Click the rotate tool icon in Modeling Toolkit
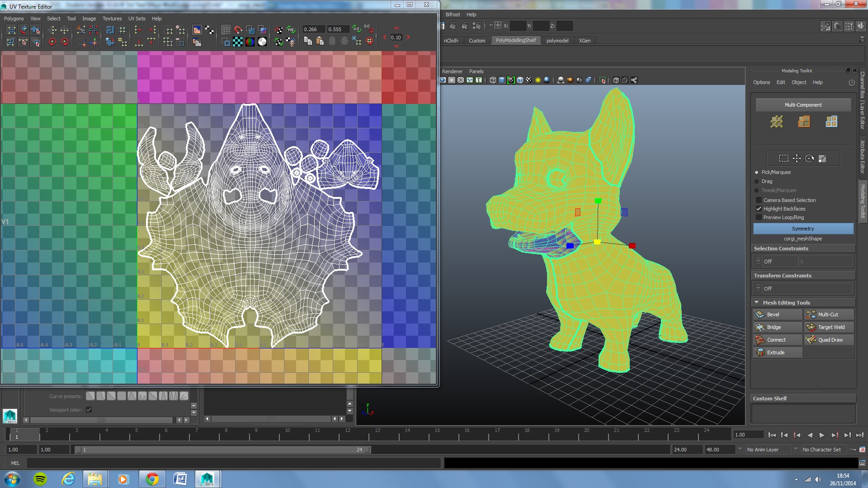The image size is (868, 488). pos(809,159)
